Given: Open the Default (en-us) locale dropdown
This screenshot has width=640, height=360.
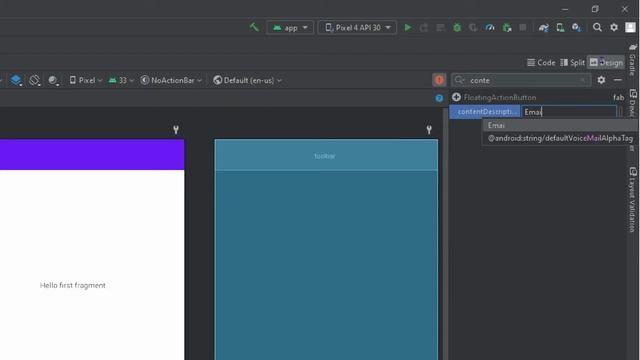Looking at the screenshot, I should 247,80.
